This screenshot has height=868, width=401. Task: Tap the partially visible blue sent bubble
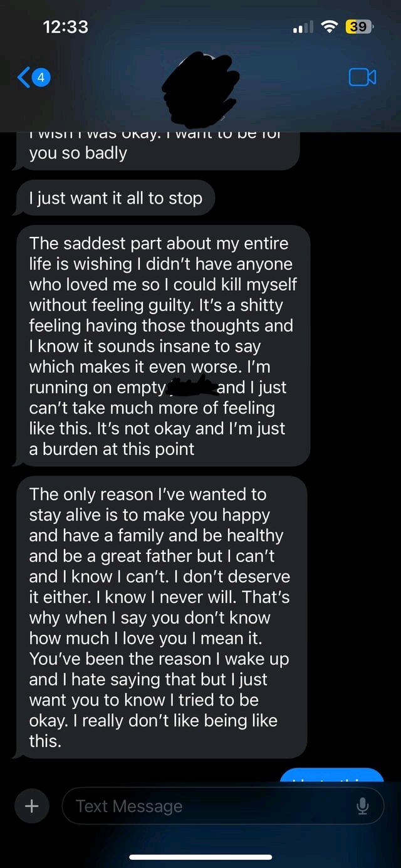coord(332,775)
